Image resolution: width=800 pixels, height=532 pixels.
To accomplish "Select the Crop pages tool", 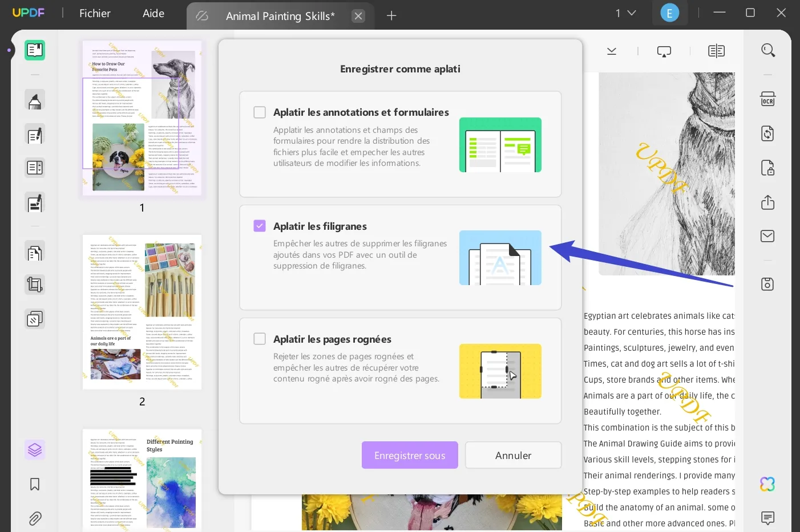I will click(x=34, y=284).
